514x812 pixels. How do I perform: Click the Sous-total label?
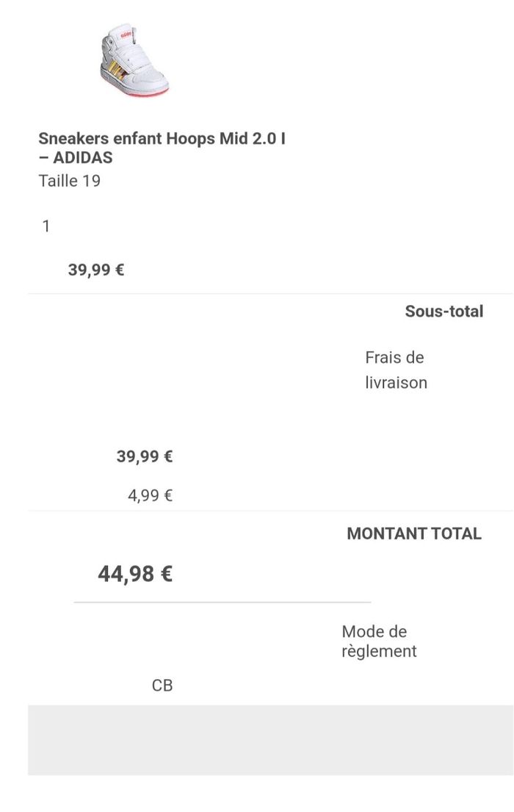coord(444,312)
